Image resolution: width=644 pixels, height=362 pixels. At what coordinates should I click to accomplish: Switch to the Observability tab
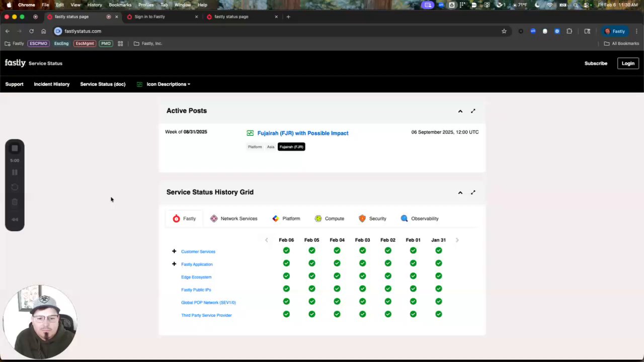(420, 219)
